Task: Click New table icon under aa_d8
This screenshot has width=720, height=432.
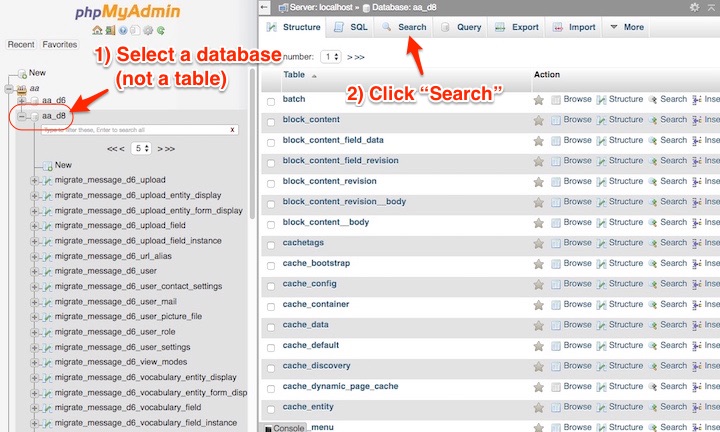Action: point(47,166)
